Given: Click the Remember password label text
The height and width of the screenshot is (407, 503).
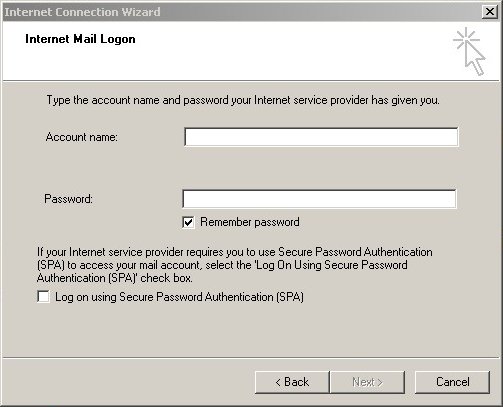Looking at the screenshot, I should [x=250, y=222].
